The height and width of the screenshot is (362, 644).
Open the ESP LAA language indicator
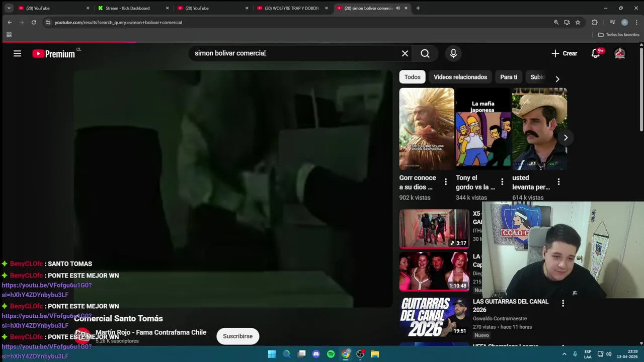588,354
